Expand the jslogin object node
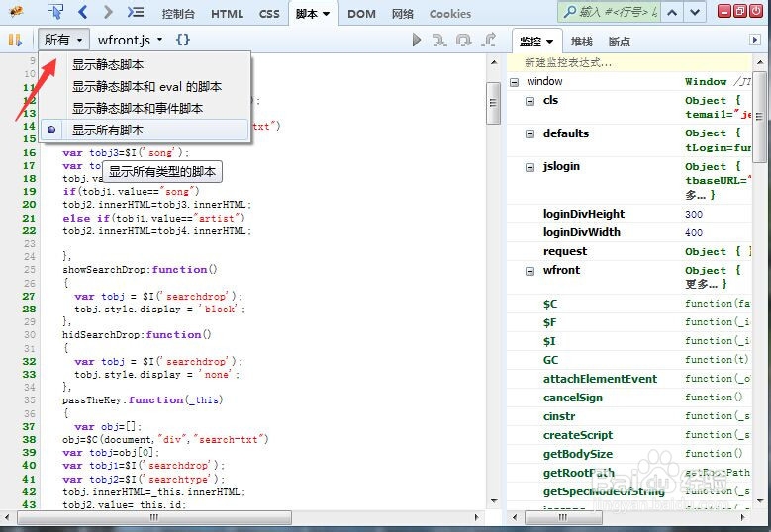 tap(530, 167)
